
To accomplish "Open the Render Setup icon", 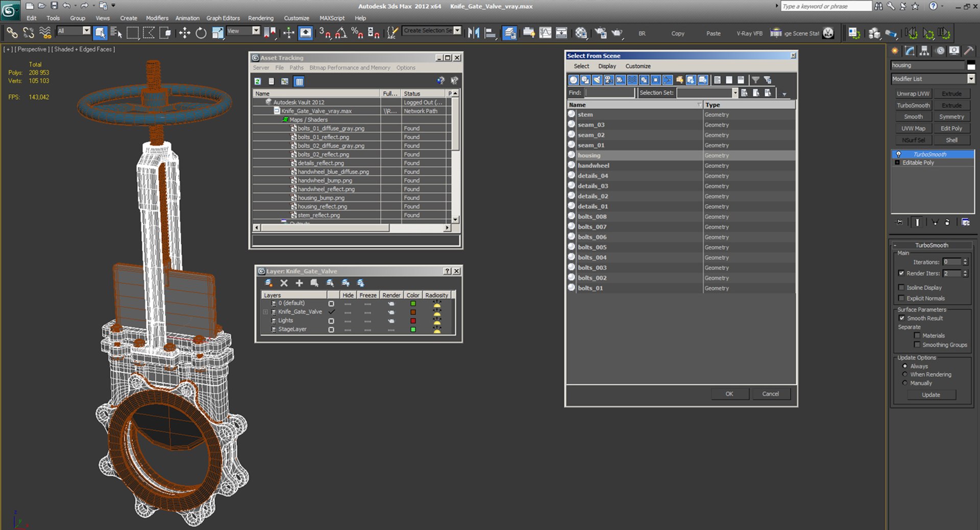I will tap(600, 33).
